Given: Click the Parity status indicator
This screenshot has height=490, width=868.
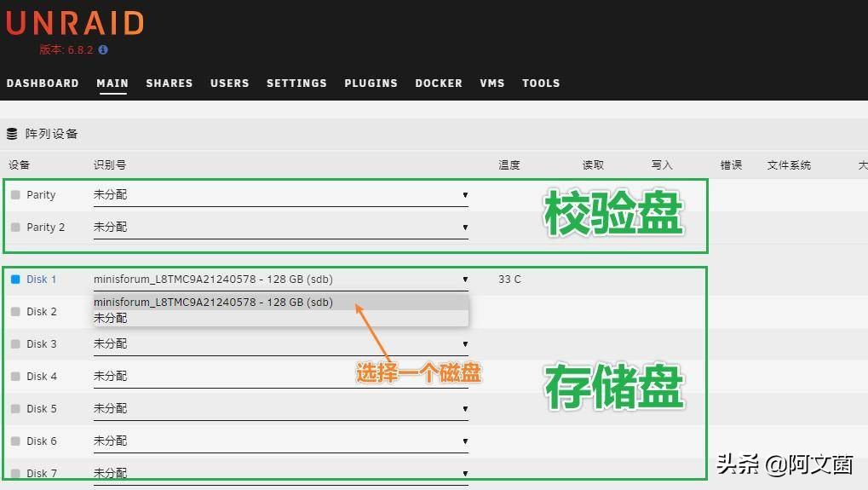Looking at the screenshot, I should pos(15,195).
